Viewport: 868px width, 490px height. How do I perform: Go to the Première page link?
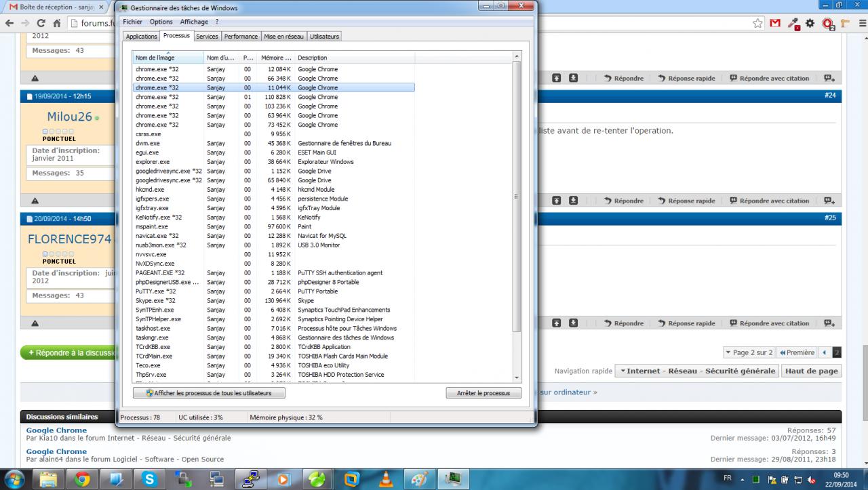pyautogui.click(x=797, y=352)
